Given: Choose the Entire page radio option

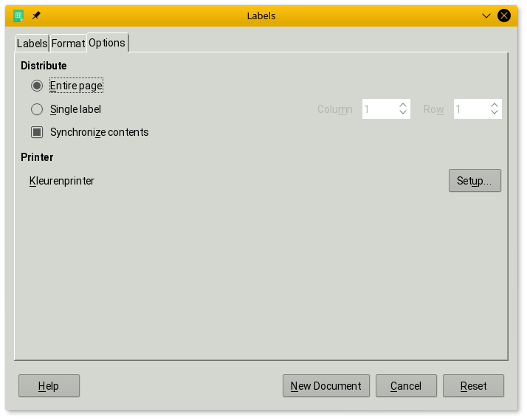Looking at the screenshot, I should point(37,86).
